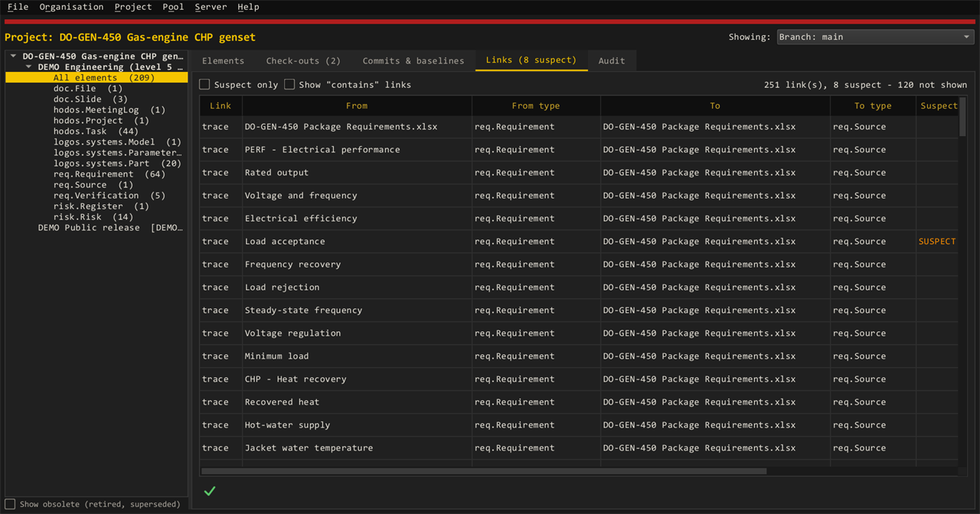Select risk.Risk (14) tree item
Viewport: 980px width, 514px height.
click(93, 216)
